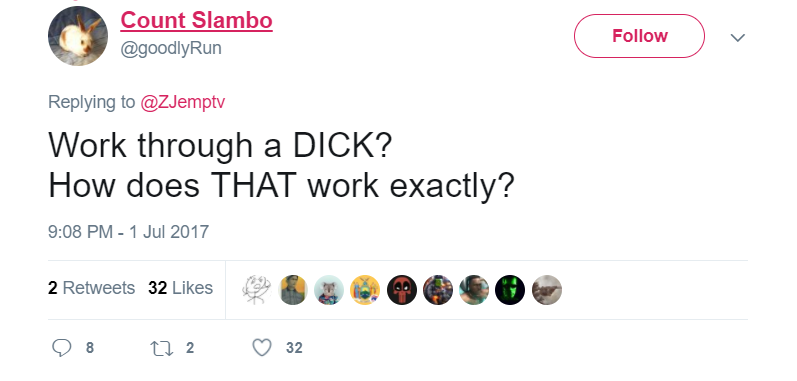The image size is (797, 381).
Task: Click the stick figure drawing liker avatar
Action: point(257,290)
